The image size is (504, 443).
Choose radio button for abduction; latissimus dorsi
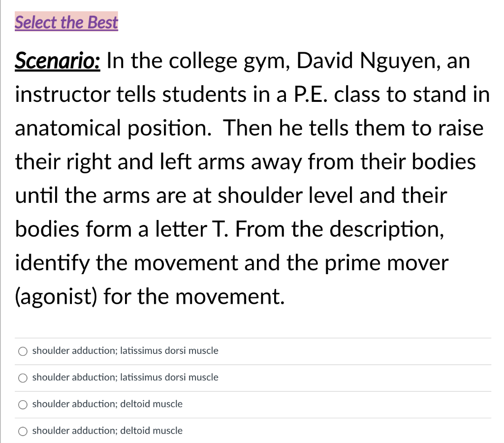(23, 378)
